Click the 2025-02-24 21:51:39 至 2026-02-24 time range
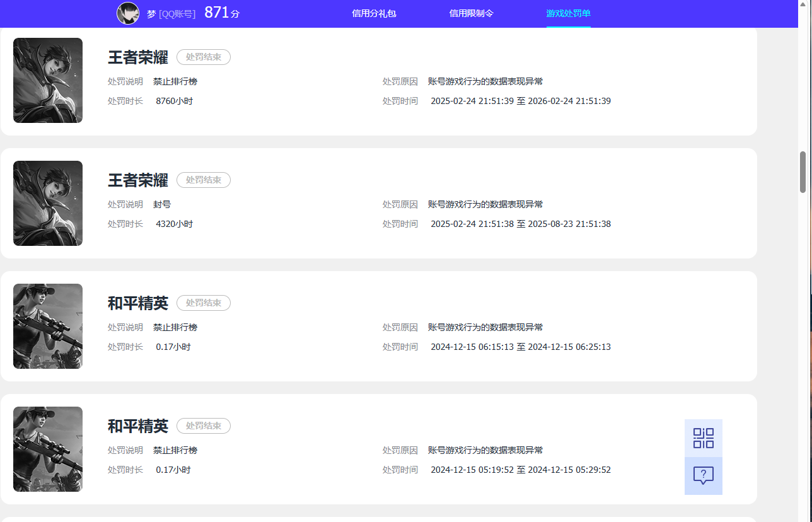 click(521, 101)
